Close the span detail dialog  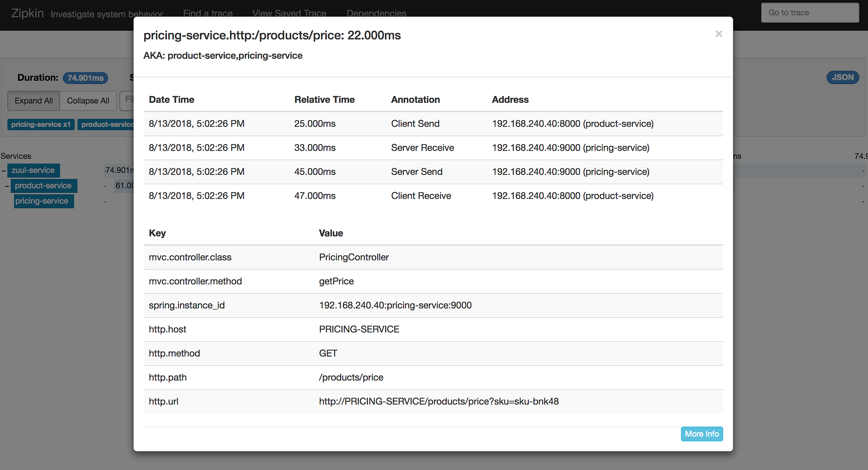[719, 34]
